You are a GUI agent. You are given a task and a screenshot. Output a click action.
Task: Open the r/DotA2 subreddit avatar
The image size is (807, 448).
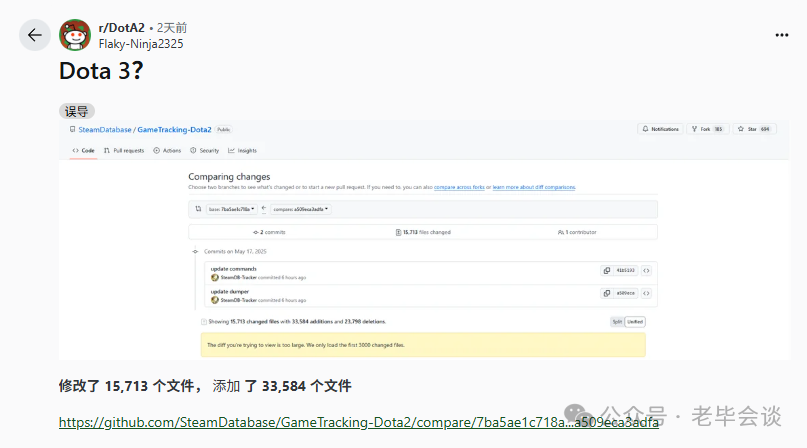pyautogui.click(x=75, y=35)
